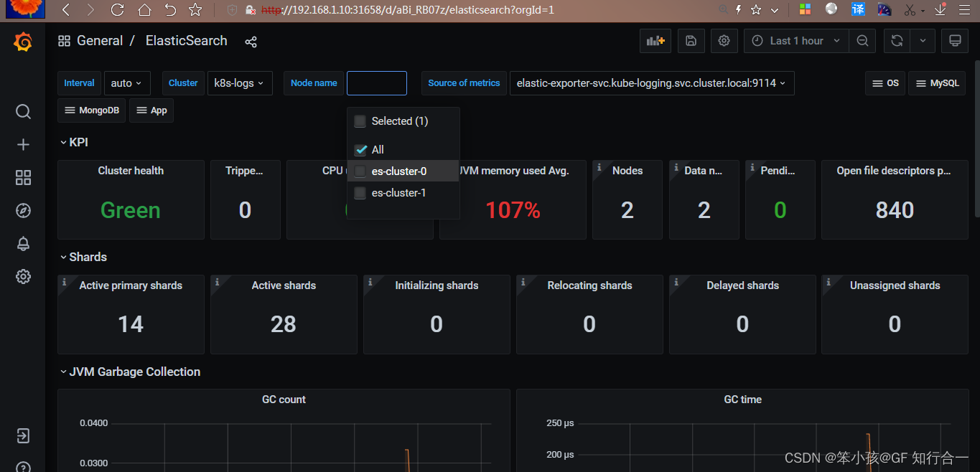Click the Open file descriptors panel title
The image size is (980, 472).
894,171
